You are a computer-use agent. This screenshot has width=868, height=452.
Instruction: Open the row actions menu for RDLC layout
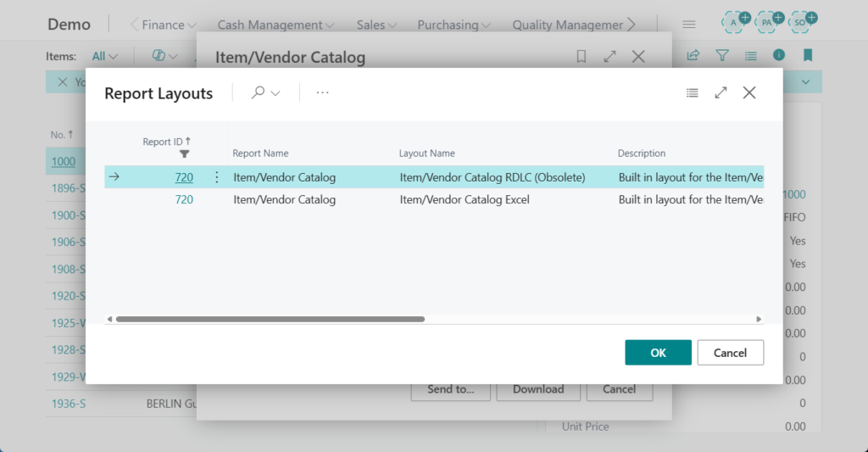(x=216, y=177)
